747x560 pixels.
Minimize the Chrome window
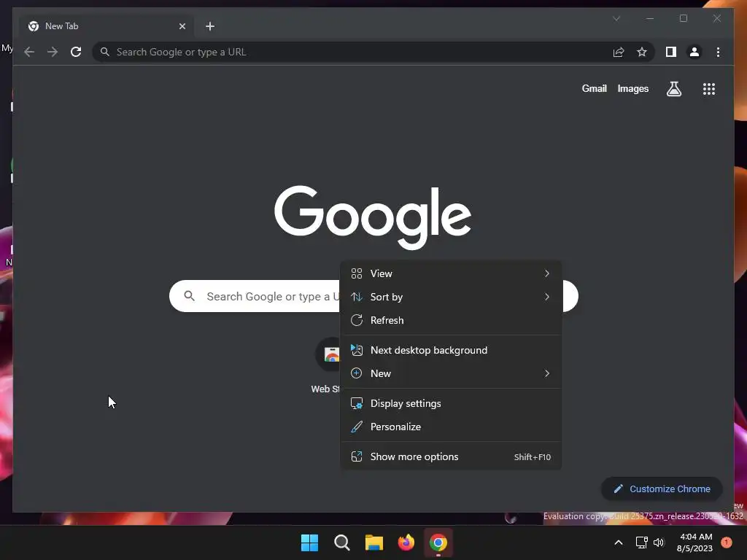pyautogui.click(x=650, y=18)
